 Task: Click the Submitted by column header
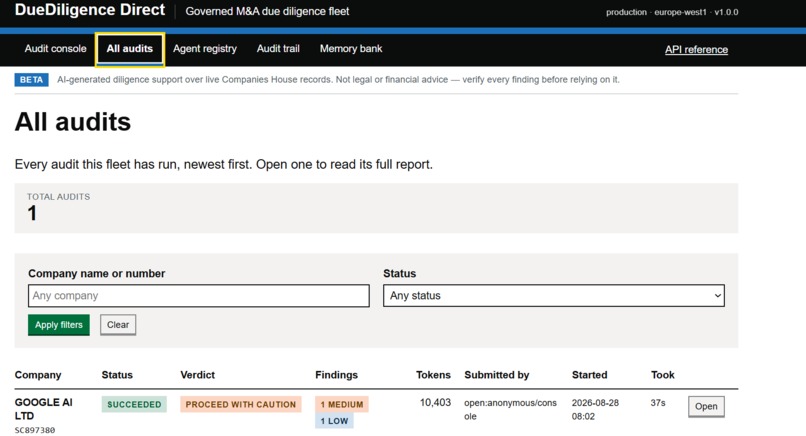[497, 375]
